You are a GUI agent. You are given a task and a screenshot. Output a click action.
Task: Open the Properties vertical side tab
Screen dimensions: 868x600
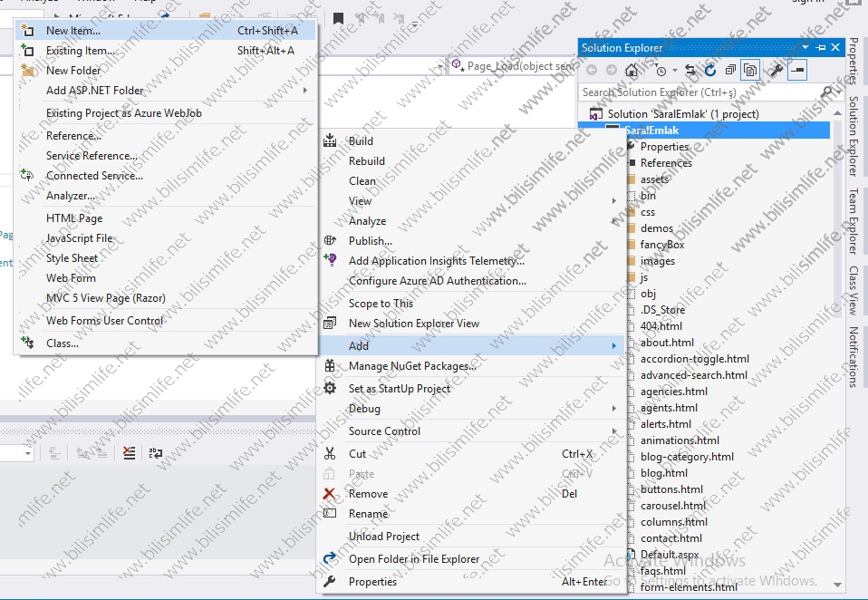(x=854, y=61)
